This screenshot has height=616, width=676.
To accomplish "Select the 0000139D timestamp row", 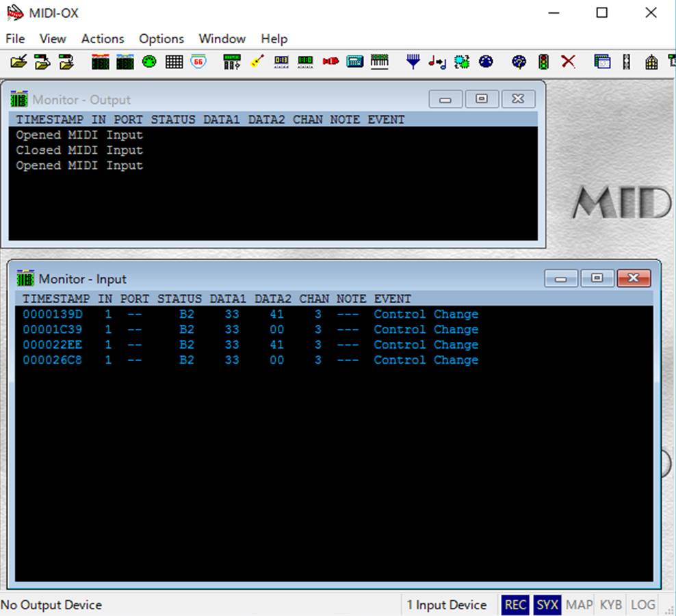I will coord(334,314).
